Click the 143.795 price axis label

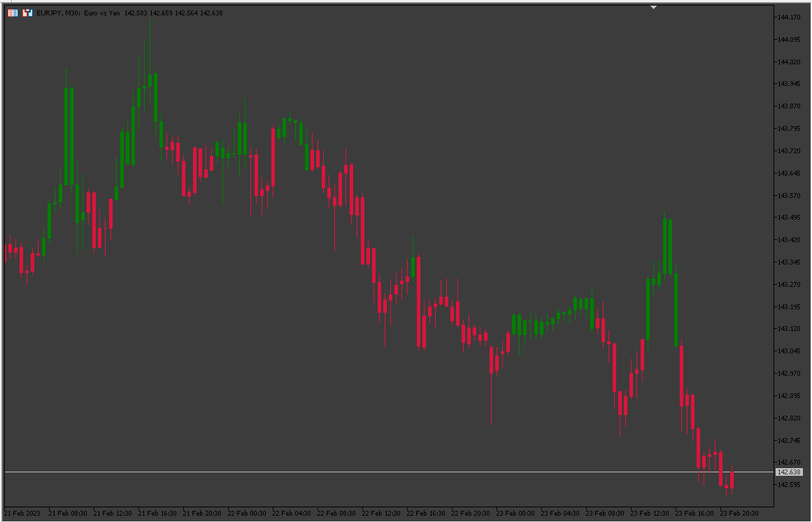(789, 129)
